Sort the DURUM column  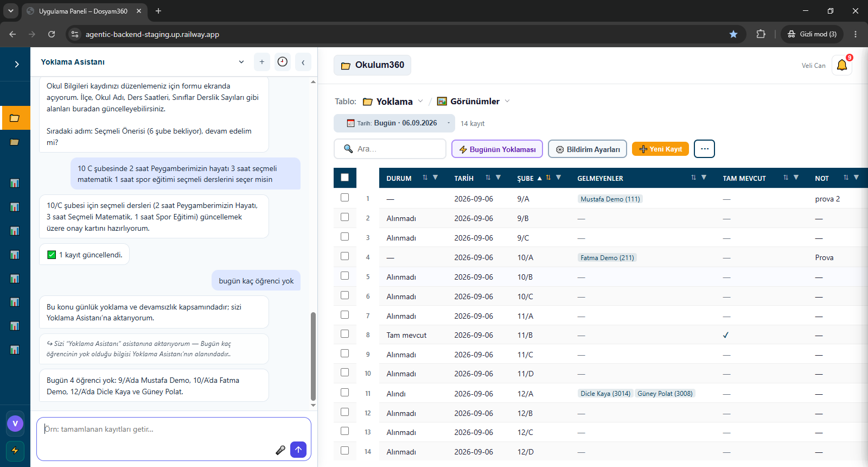coord(425,178)
